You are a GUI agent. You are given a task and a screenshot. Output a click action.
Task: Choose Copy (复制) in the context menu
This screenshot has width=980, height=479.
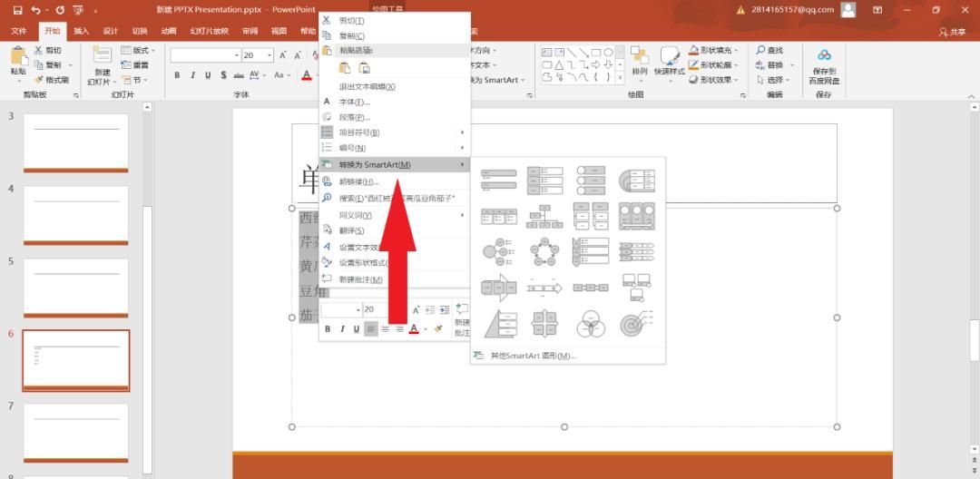tap(395, 36)
